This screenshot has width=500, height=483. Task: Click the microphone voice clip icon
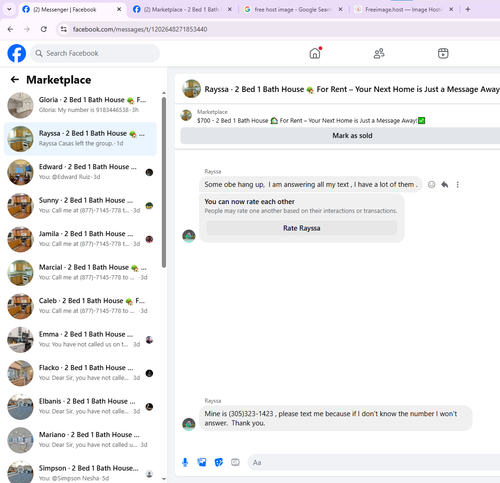[x=185, y=462]
